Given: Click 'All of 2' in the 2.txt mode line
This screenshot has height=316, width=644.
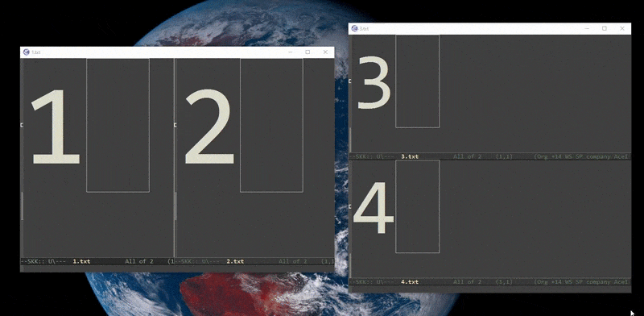Looking at the screenshot, I should click(292, 261).
